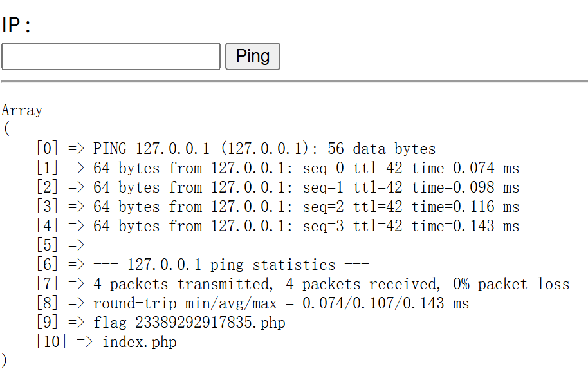Click the "ping statistics" line
Image resolution: width=588 pixels, height=369 pixels.
click(x=231, y=265)
